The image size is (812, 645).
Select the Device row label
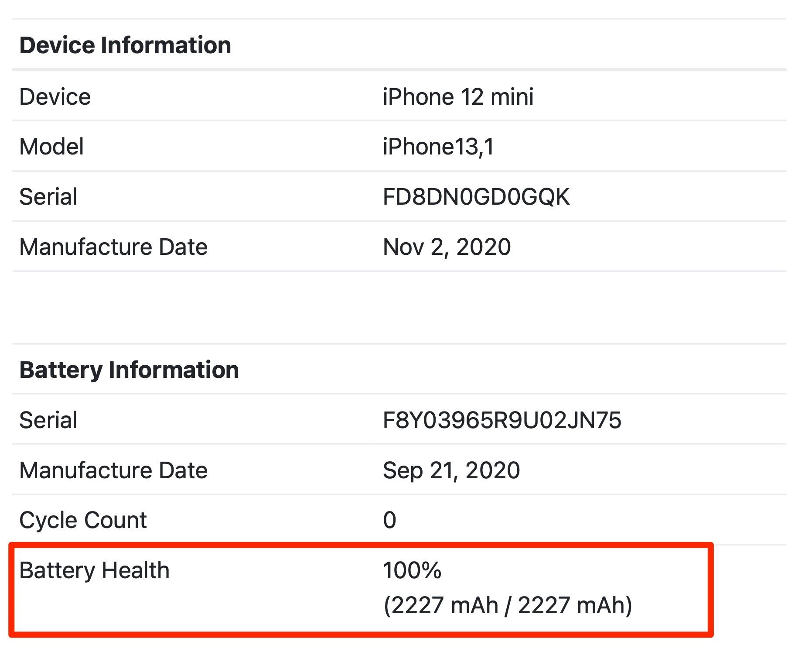click(55, 96)
